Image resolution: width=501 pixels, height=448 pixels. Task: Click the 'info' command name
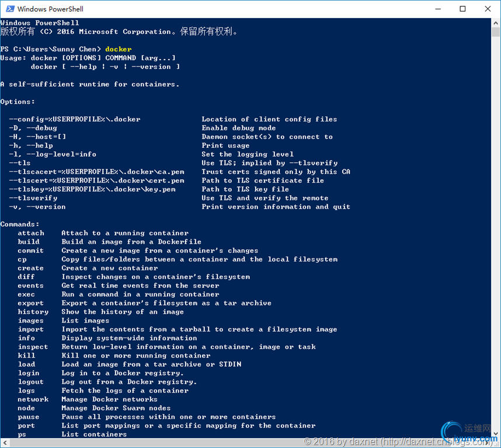(26, 338)
